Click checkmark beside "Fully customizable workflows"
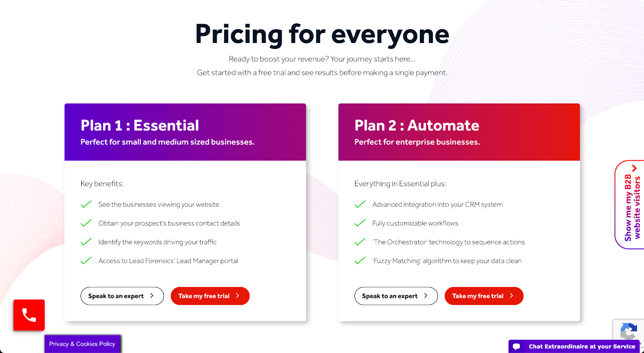Viewport: 644px width, 353px height. 359,223
